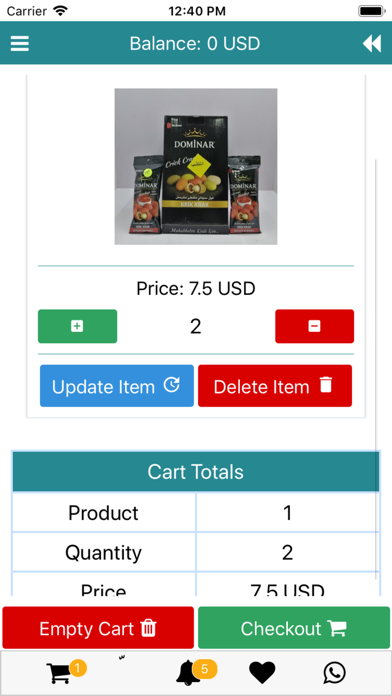Image resolution: width=392 pixels, height=696 pixels.
Task: Click the Empty Cart button
Action: (98, 628)
